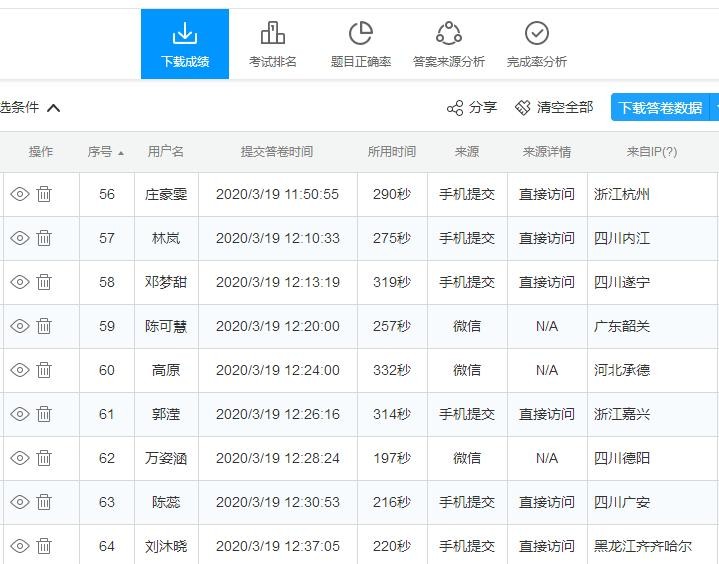Click the 来自IP(?) column header

(x=651, y=152)
